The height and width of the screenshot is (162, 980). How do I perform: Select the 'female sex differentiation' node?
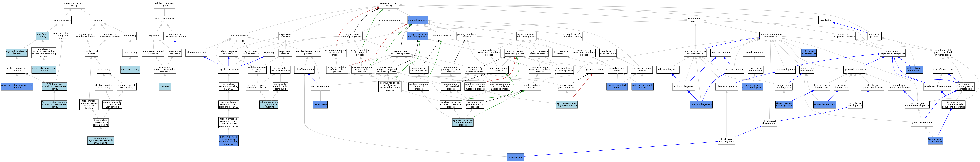click(937, 86)
